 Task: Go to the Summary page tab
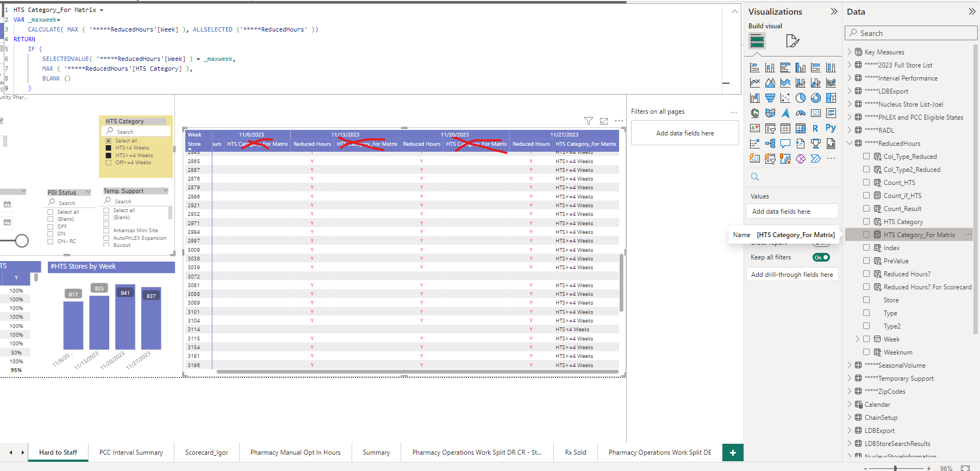coord(376,452)
